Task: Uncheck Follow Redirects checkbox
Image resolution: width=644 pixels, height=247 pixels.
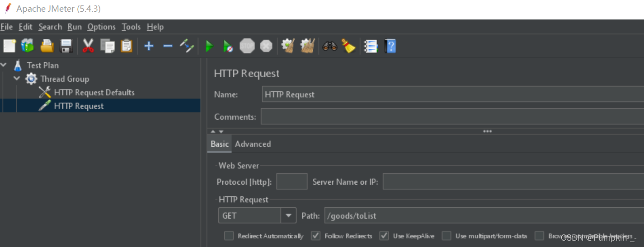Action: pyautogui.click(x=316, y=236)
